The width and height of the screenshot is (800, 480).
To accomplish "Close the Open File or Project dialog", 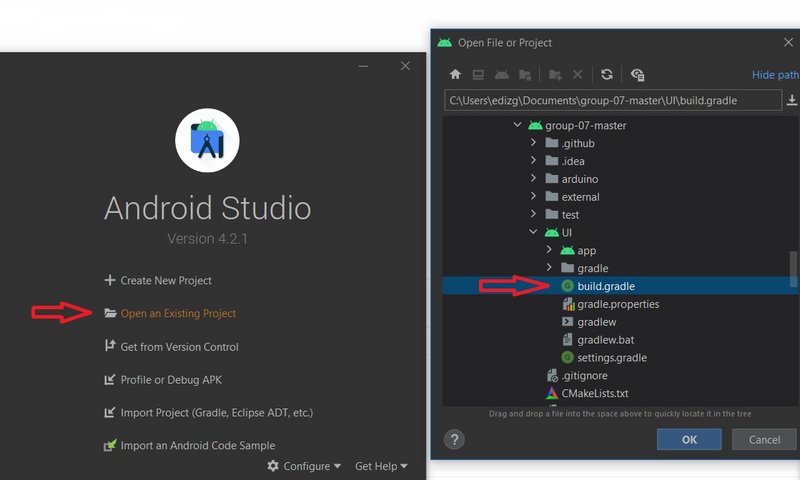I will (788, 42).
